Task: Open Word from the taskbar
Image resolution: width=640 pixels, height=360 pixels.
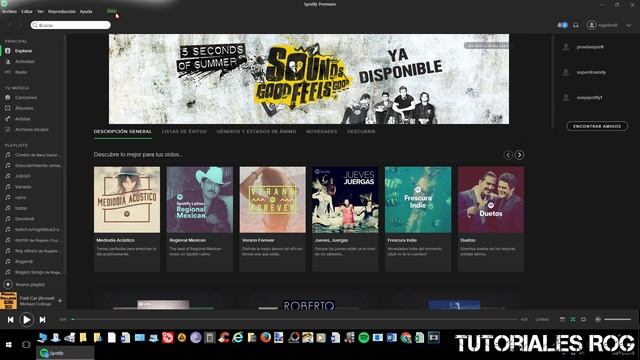Action: tap(391, 338)
